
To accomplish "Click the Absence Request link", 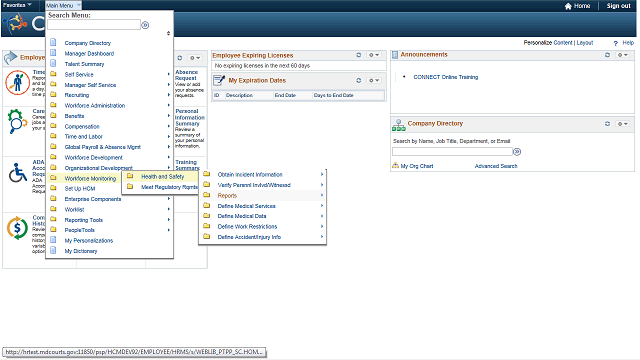I will pyautogui.click(x=187, y=75).
